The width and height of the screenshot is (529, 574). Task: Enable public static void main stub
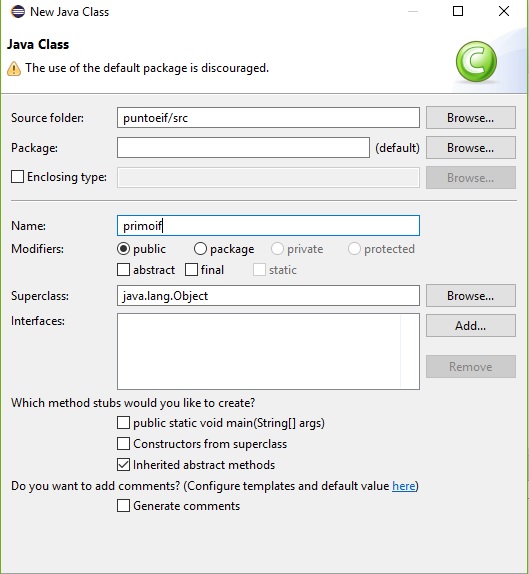pos(123,423)
